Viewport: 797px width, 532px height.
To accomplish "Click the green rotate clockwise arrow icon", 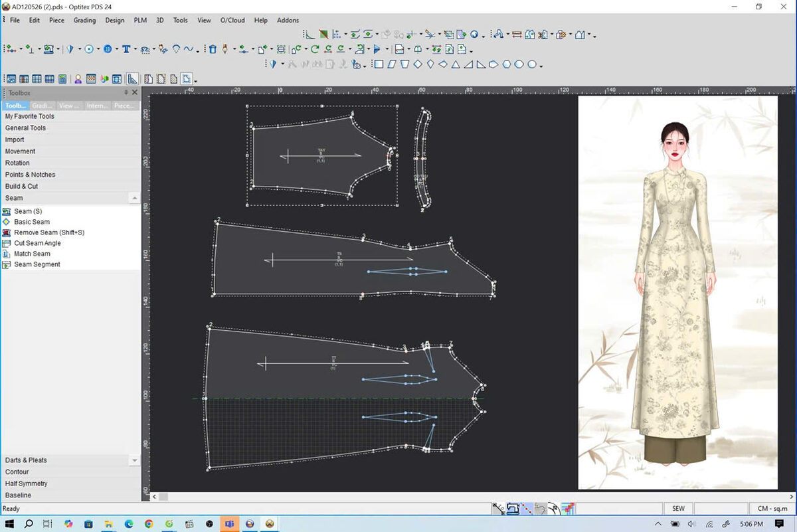I will 315,49.
